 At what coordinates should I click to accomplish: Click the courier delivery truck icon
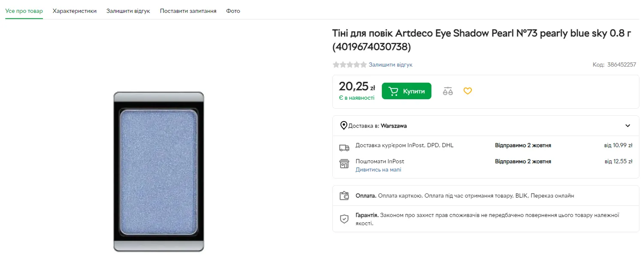[x=344, y=148]
